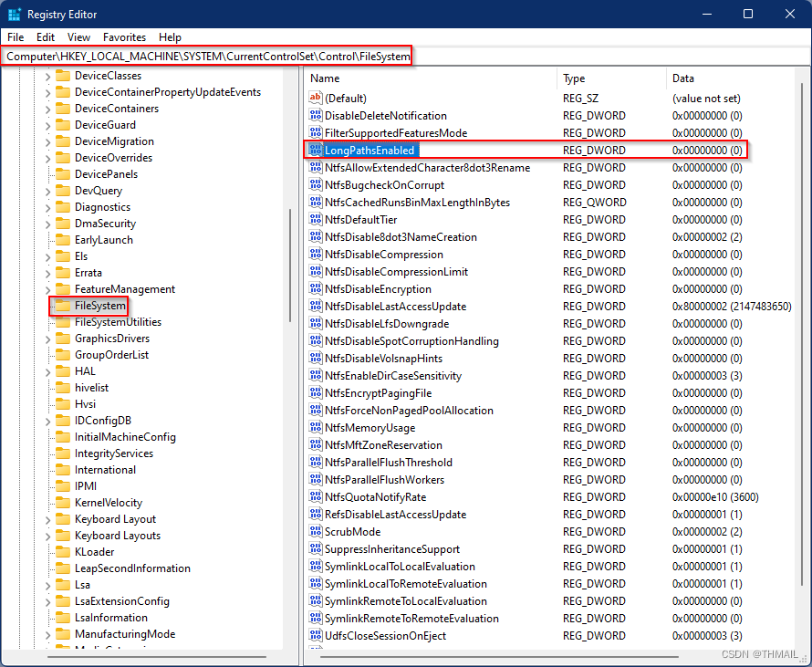Click the 0x00000e10 (3600) data cell
This screenshot has height=667, width=812.
click(x=715, y=497)
